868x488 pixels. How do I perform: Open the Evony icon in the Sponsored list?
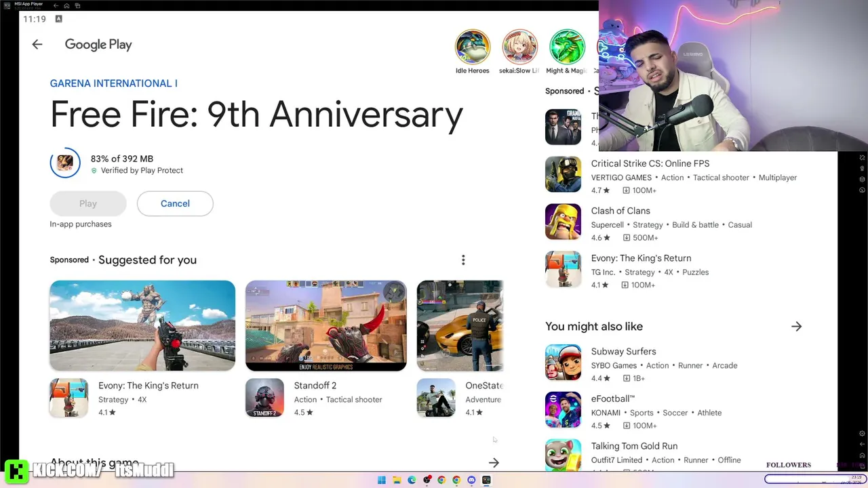click(x=563, y=269)
